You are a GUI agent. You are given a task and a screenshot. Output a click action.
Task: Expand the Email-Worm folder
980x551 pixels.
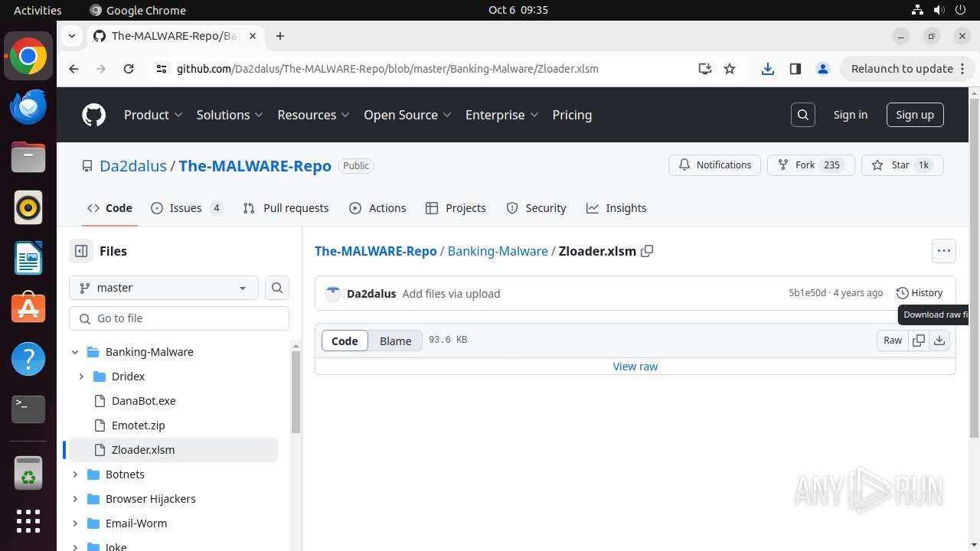tap(75, 523)
